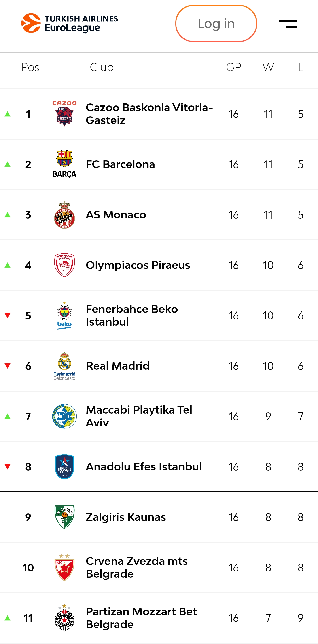Tap the Zalgiris Kaunas logo
Image resolution: width=318 pixels, height=644 pixels.
pyautogui.click(x=64, y=517)
